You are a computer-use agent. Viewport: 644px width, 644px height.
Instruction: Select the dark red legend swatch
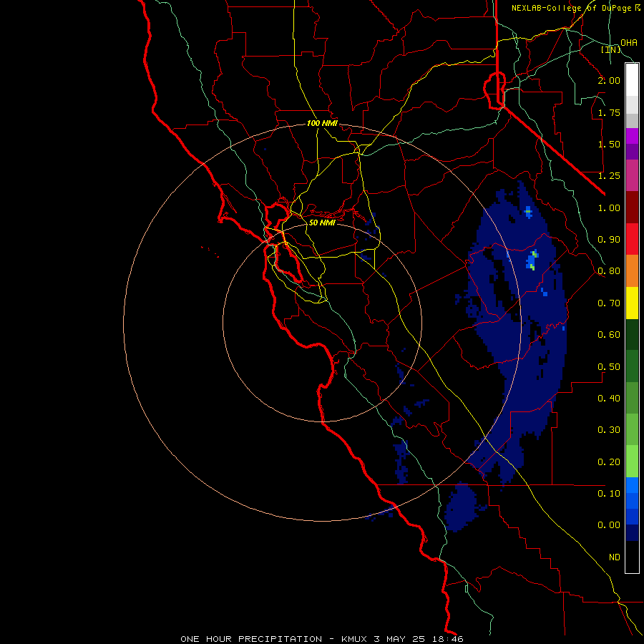632,208
